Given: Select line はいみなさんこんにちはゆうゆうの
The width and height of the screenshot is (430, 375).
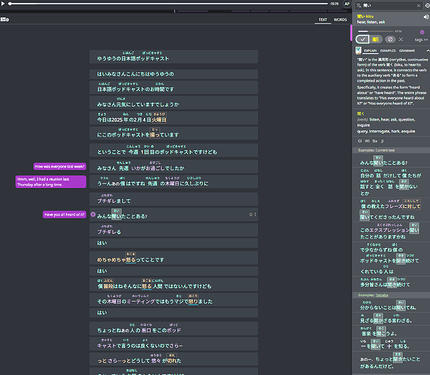Looking at the screenshot, I should pyautogui.click(x=174, y=74).
